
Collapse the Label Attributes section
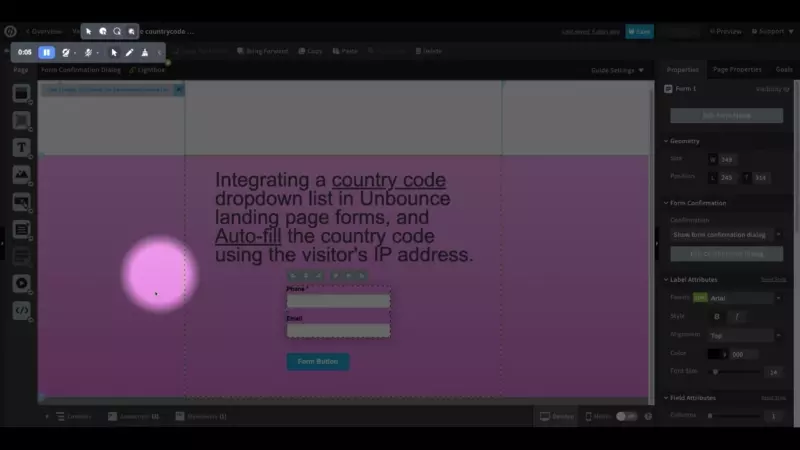click(x=691, y=280)
